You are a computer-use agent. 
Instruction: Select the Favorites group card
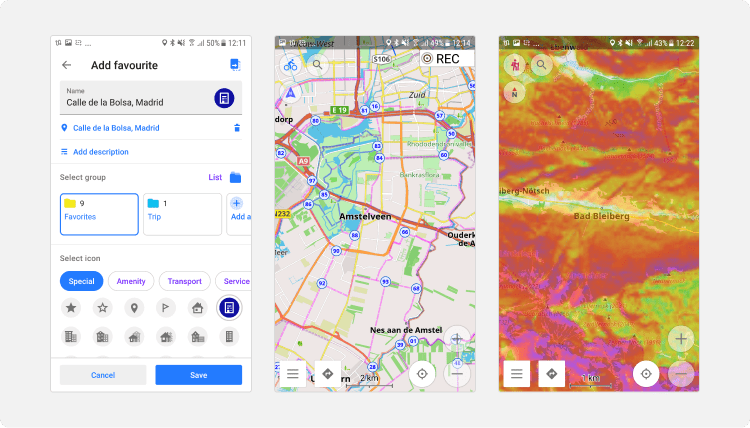pyautogui.click(x=99, y=214)
